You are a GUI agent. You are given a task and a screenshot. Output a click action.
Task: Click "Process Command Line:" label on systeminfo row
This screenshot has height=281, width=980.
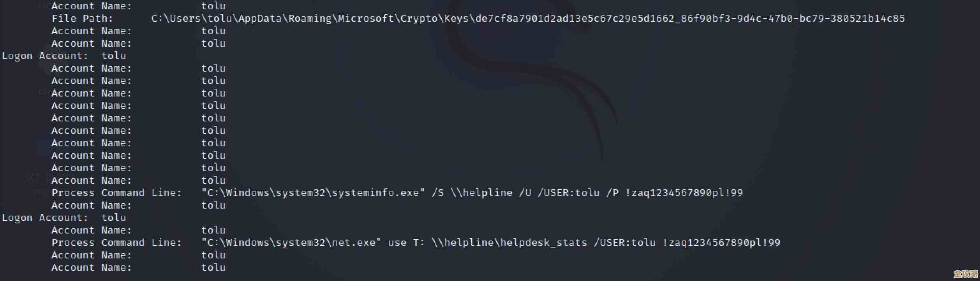point(116,193)
